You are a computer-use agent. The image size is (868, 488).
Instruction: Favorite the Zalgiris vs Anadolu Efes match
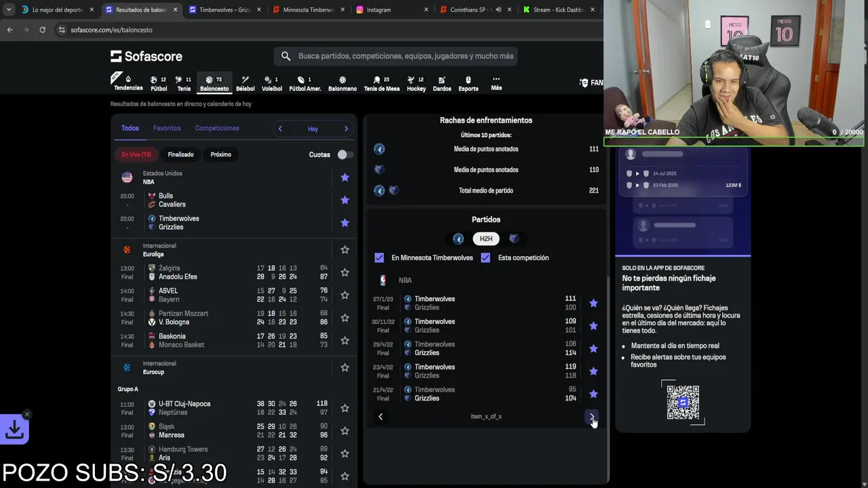tap(344, 272)
